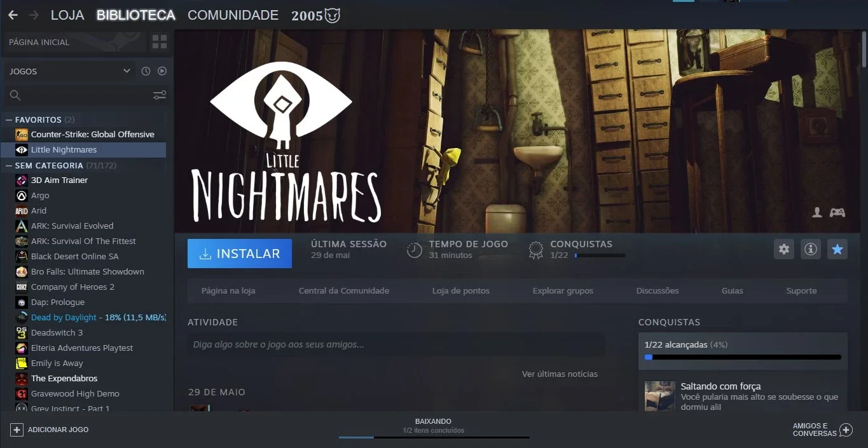Click the Deadswitch 3 icon
Screen dimensions: 868x448
coord(22,333)
